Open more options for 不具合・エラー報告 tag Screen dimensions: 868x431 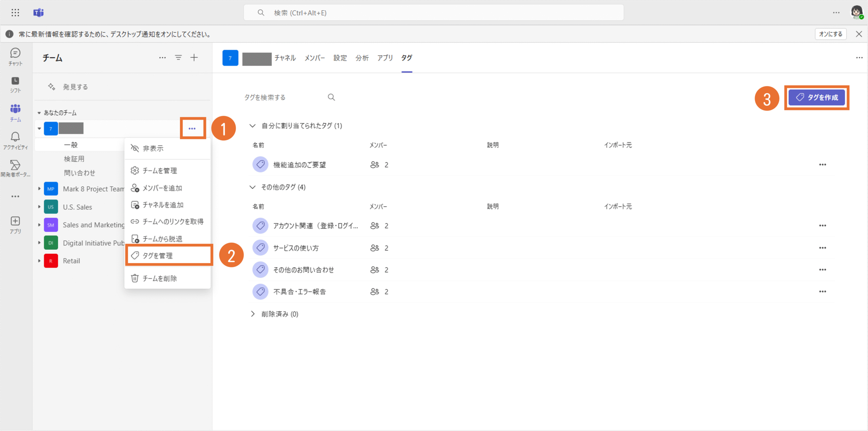click(x=822, y=292)
